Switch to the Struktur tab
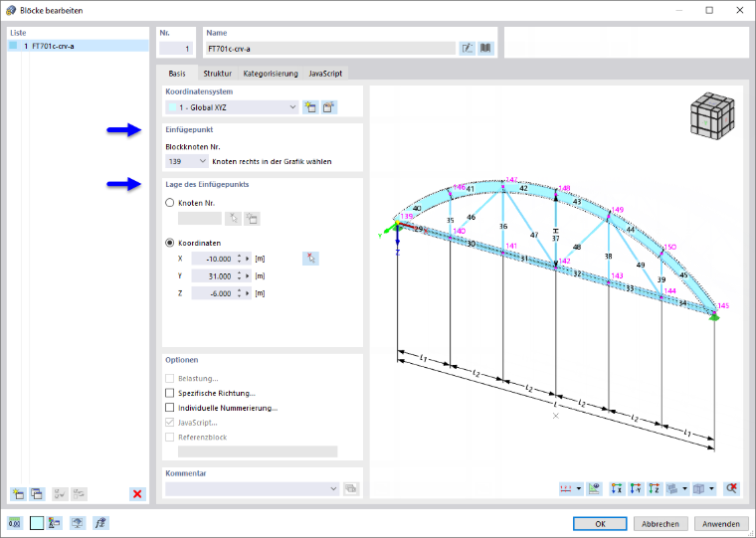The width and height of the screenshot is (756, 538). (x=218, y=74)
